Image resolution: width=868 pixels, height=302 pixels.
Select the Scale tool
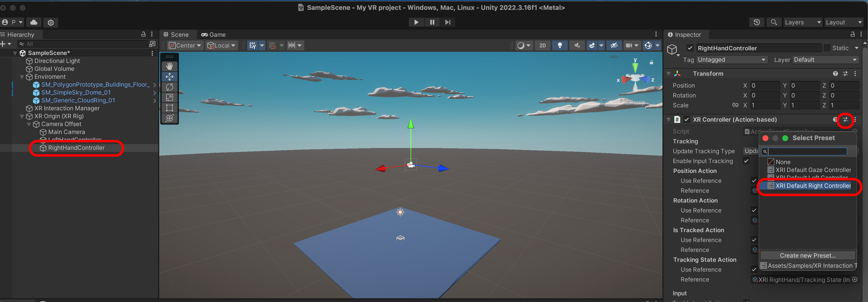tap(170, 97)
